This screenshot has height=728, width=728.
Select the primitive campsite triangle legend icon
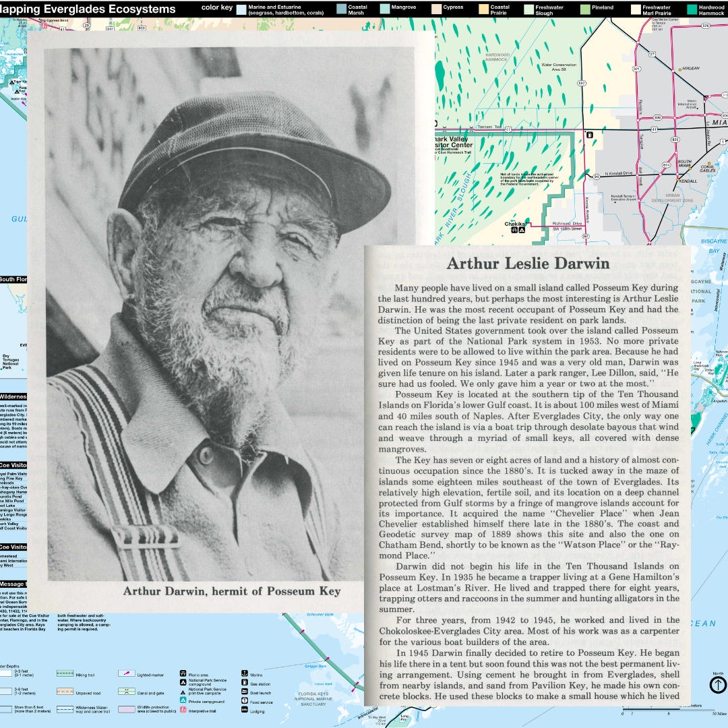183,692
